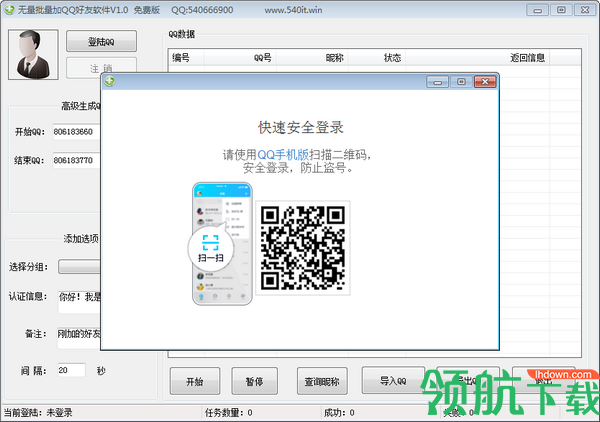Click the 返回信息 column header
The image size is (600, 422).
click(x=478, y=58)
